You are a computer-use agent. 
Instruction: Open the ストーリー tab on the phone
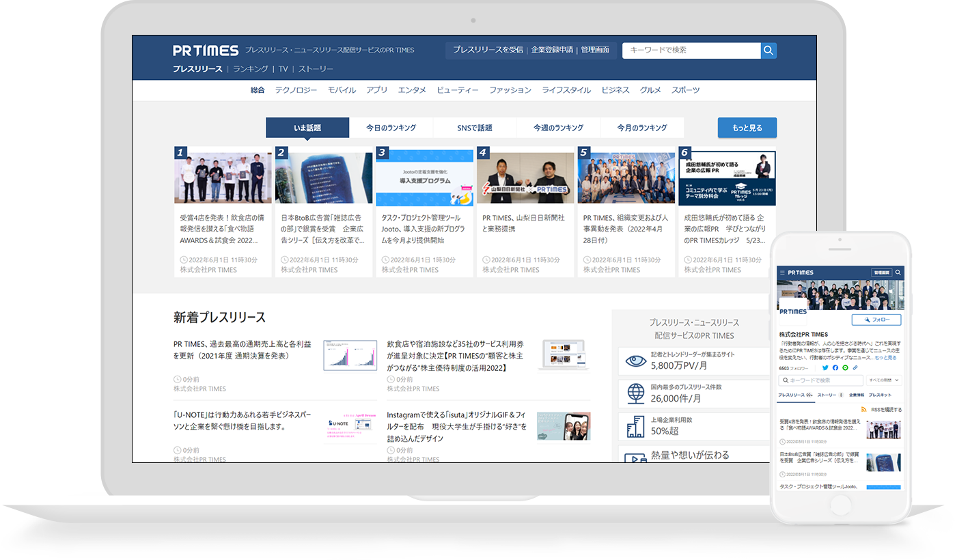coord(830,395)
